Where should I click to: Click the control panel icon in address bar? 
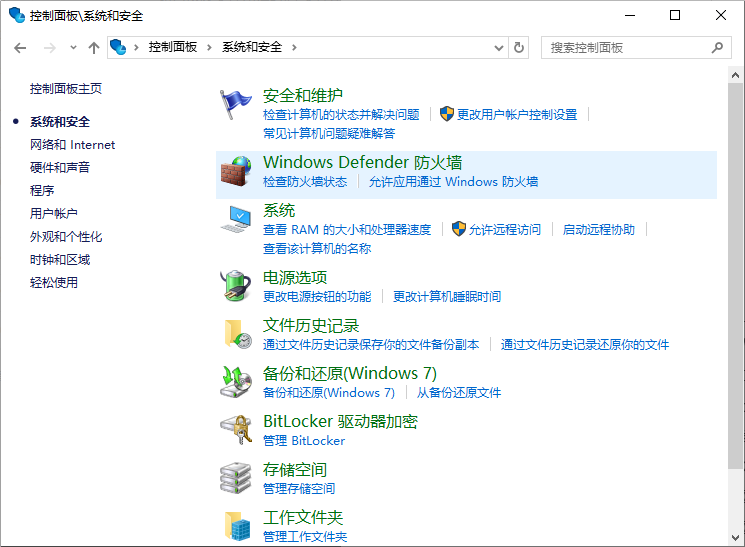(118, 47)
